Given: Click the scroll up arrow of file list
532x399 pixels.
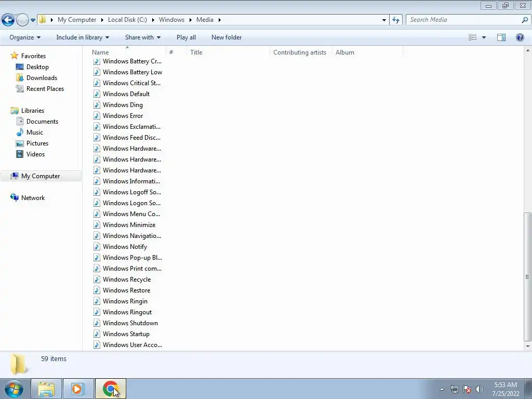Looking at the screenshot, I should (527, 50).
